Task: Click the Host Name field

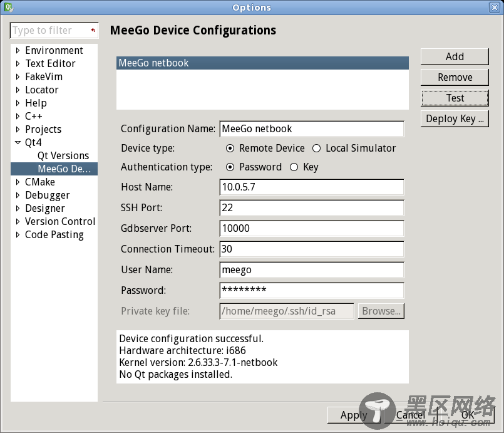Action: (x=311, y=187)
